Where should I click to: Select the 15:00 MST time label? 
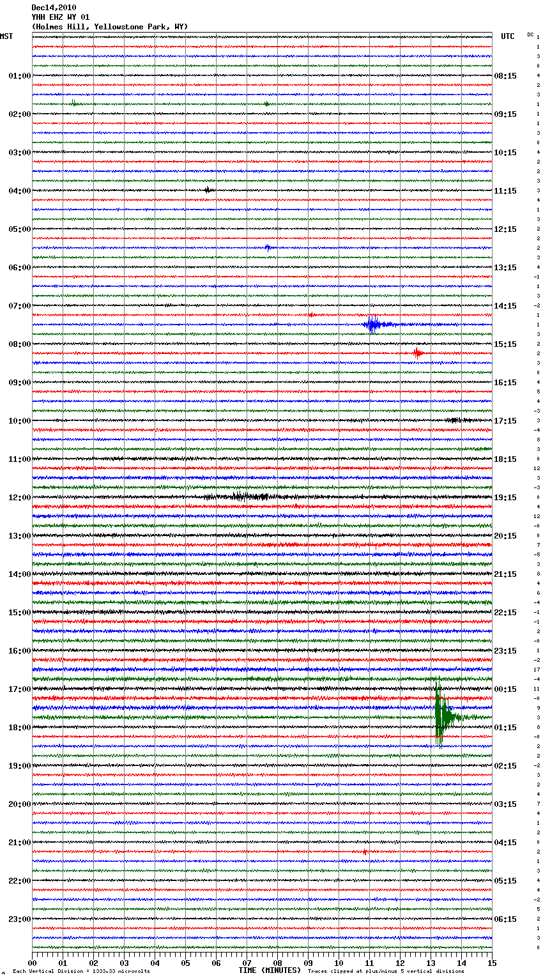tap(20, 613)
